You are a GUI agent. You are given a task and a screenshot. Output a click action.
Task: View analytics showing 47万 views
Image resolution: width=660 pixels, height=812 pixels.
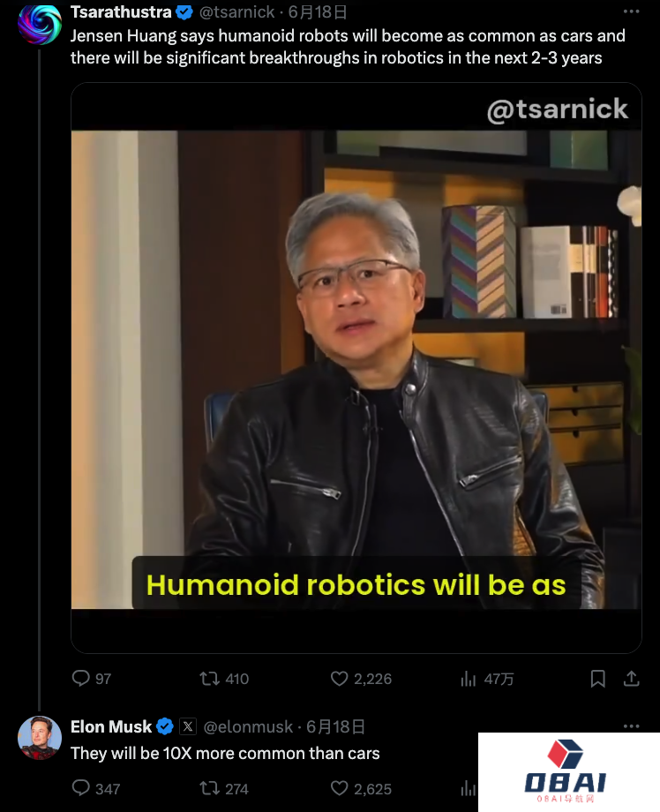486,679
